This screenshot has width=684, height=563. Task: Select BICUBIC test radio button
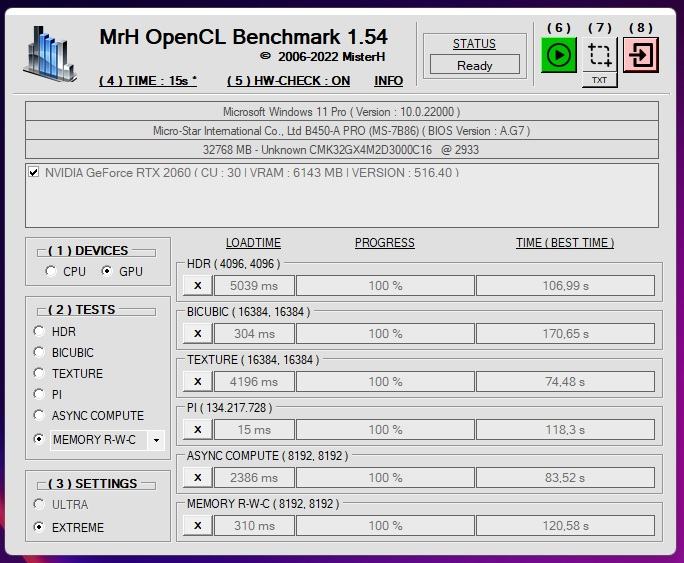[x=39, y=352]
